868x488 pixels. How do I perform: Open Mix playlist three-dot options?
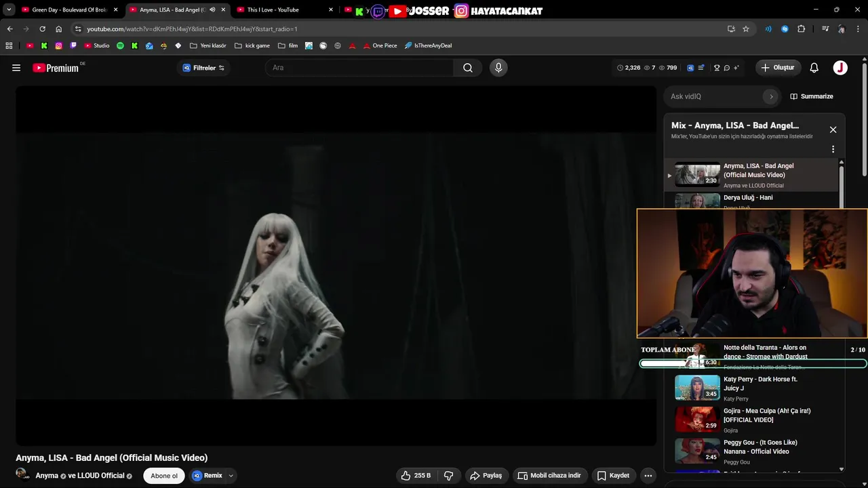(x=833, y=149)
